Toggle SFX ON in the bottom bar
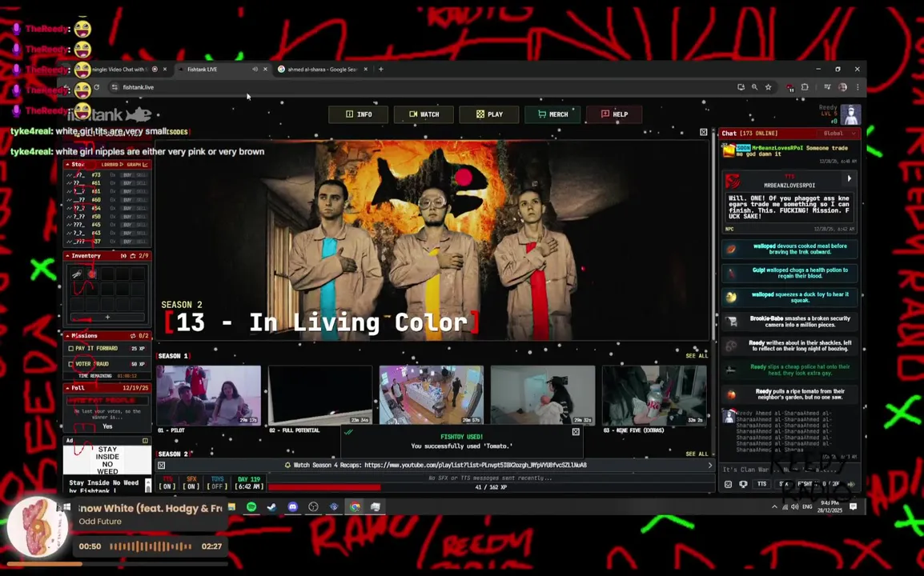This screenshot has height=576, width=924. pos(191,483)
